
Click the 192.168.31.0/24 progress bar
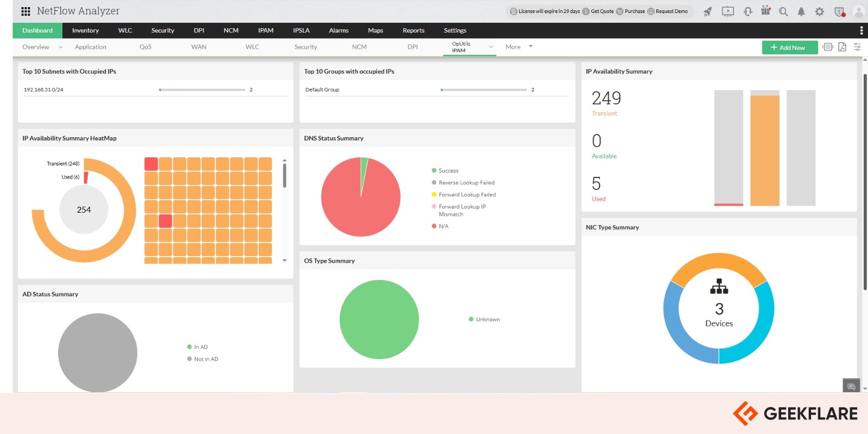[202, 90]
